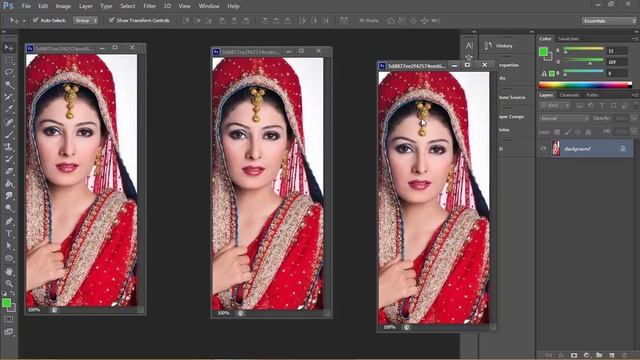Select the Rectangular Marquee tool

pyautogui.click(x=9, y=60)
